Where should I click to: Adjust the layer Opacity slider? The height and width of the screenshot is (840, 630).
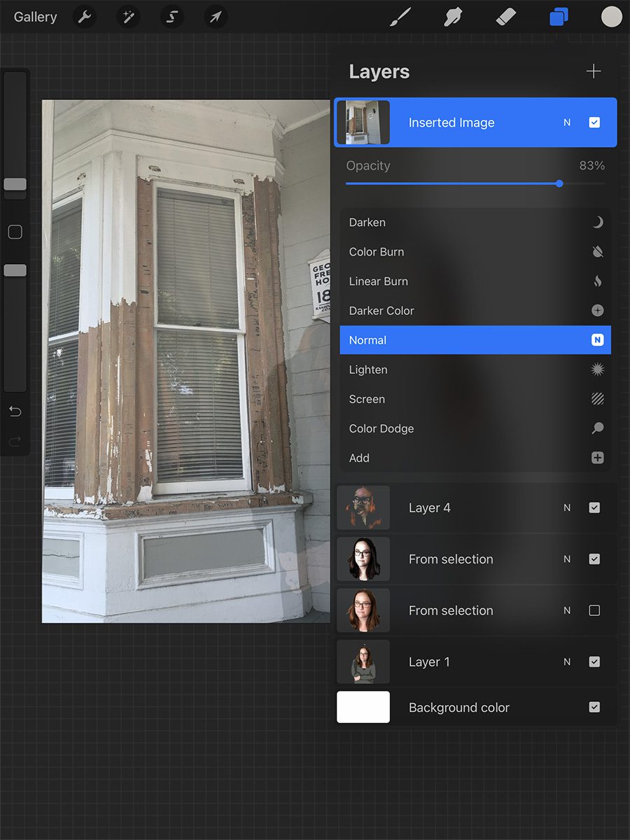(559, 183)
